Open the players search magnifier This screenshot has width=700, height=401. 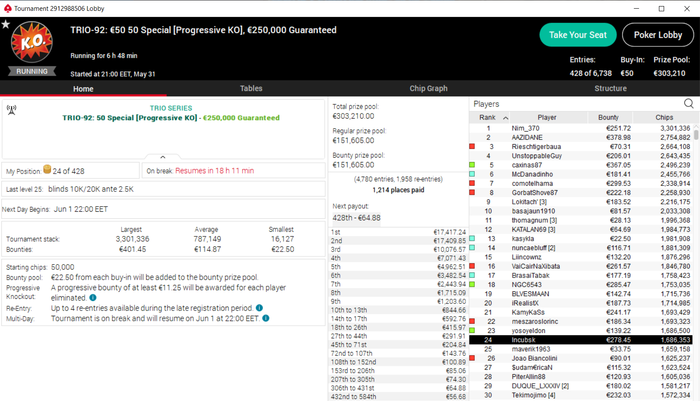click(x=689, y=104)
